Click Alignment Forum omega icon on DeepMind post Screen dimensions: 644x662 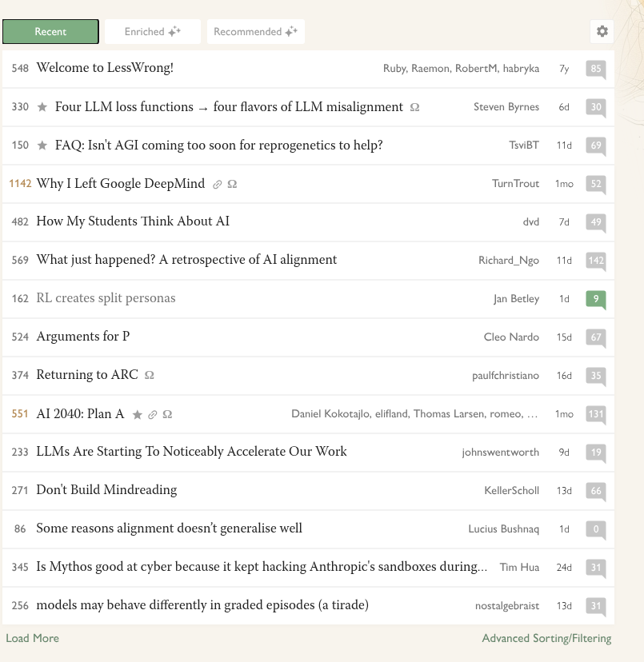pos(232,184)
